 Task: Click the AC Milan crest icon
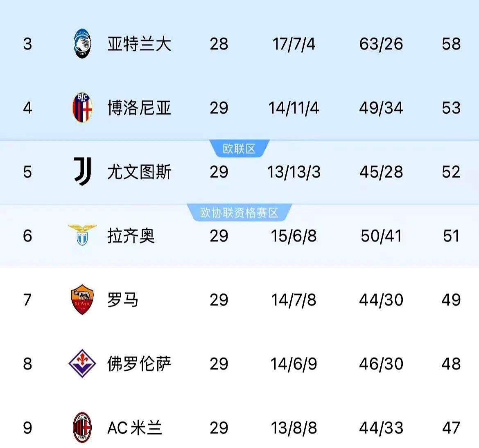[82, 428]
